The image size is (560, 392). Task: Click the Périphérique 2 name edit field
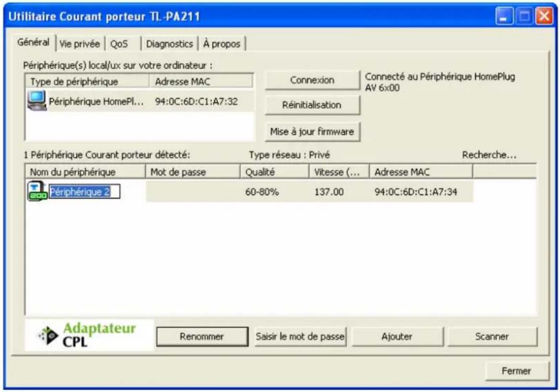pyautogui.click(x=84, y=191)
